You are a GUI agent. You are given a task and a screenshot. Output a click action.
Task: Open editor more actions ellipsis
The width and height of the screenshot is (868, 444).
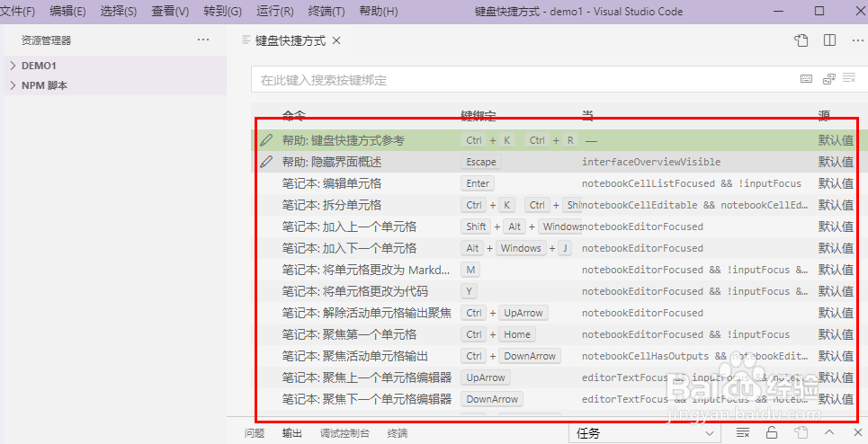[x=857, y=40]
